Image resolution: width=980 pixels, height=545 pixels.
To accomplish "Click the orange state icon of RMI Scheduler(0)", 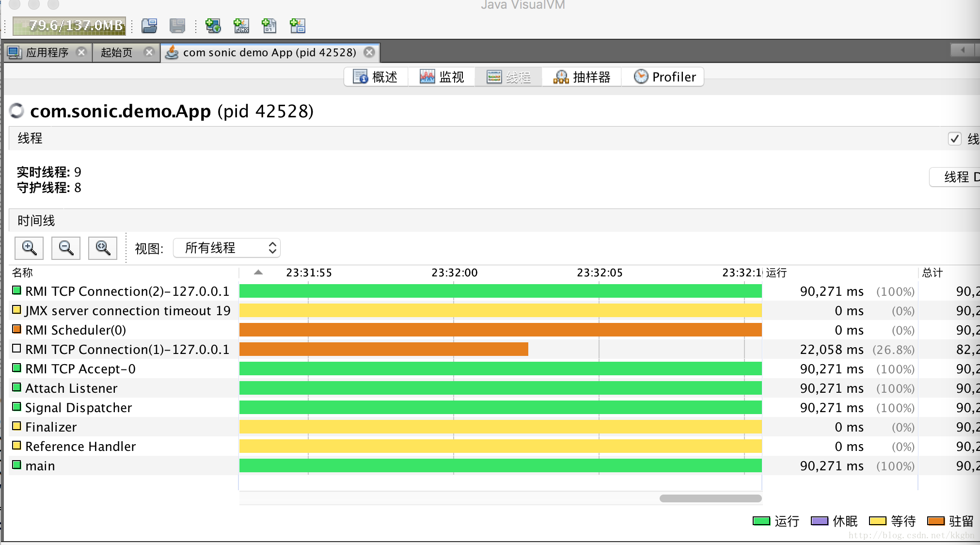I will coord(17,329).
